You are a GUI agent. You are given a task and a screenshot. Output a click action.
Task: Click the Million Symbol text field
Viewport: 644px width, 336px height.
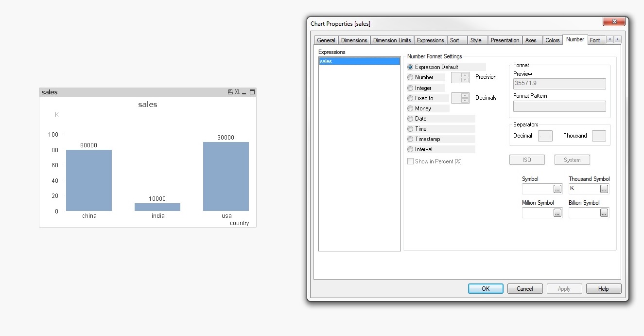pyautogui.click(x=538, y=212)
